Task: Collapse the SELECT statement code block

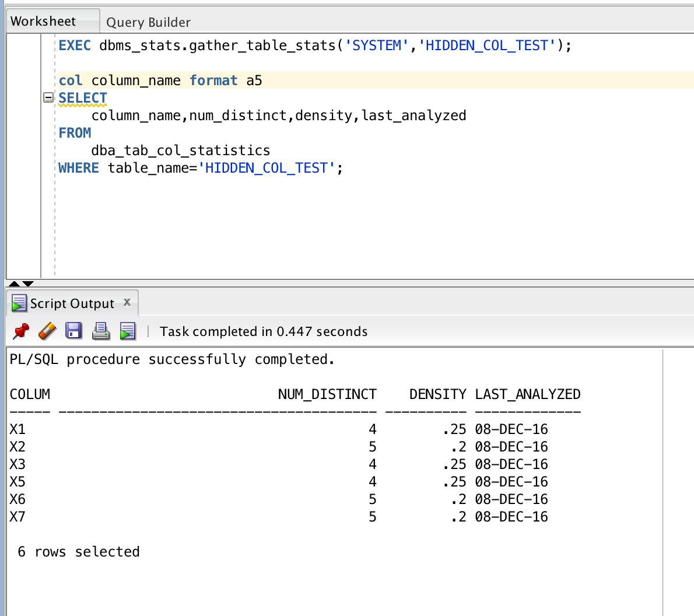Action: tap(48, 97)
